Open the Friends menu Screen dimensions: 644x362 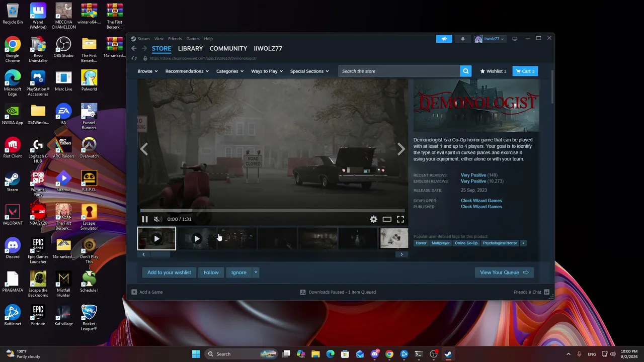175,39
